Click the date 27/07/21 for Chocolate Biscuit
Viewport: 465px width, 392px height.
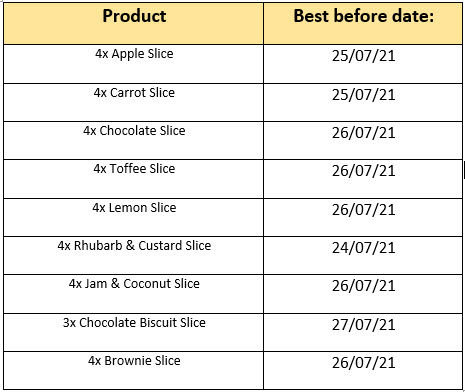(x=363, y=324)
